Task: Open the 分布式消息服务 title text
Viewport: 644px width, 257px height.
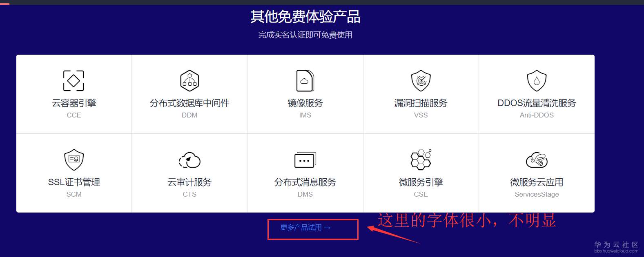Action: click(305, 182)
